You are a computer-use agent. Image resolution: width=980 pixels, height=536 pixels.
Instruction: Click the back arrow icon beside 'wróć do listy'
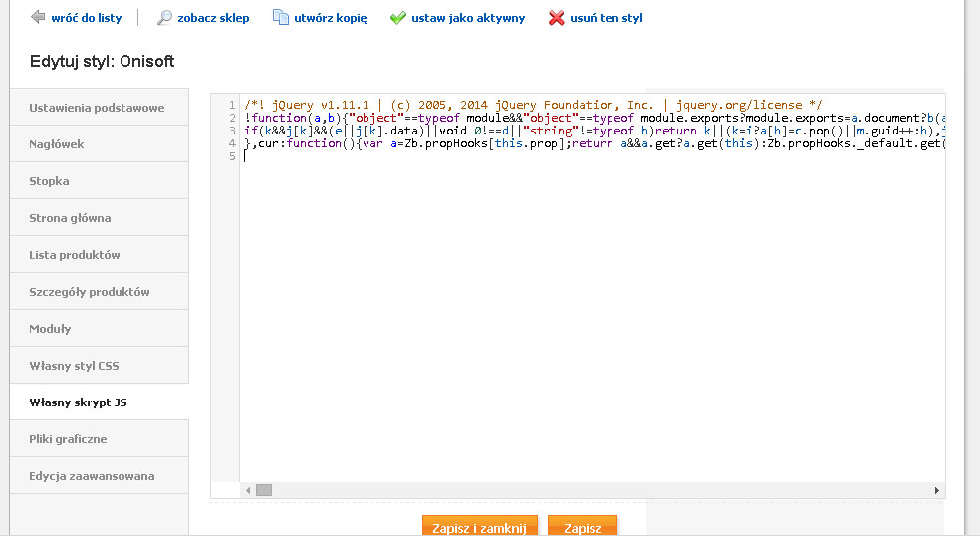point(38,17)
